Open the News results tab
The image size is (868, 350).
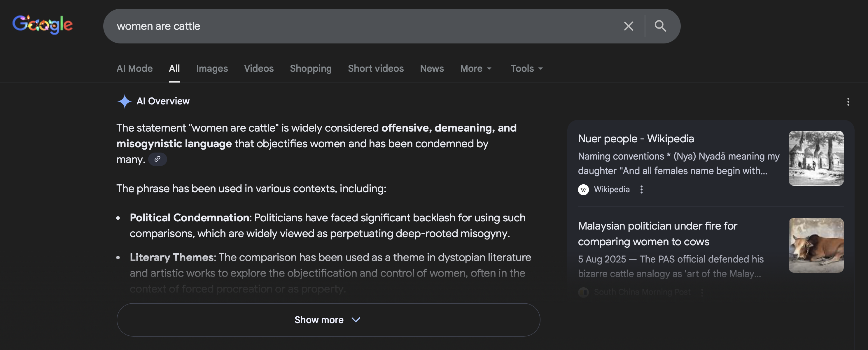click(432, 68)
